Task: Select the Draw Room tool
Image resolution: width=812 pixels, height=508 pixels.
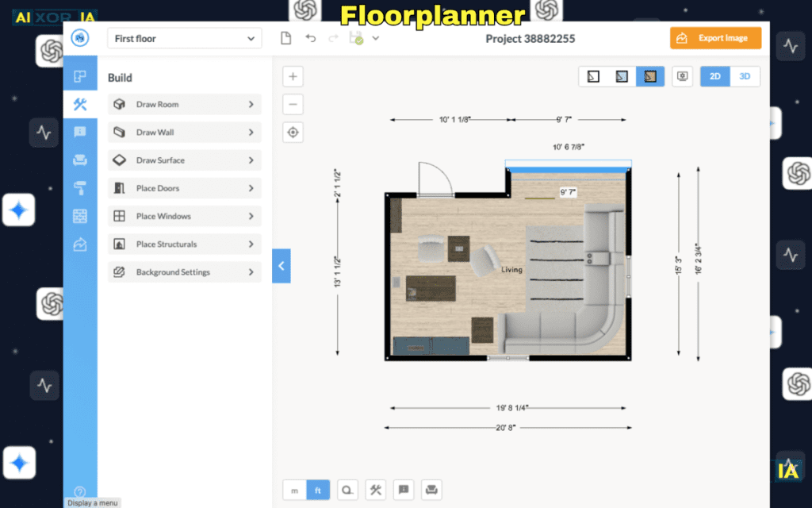Action: coord(184,104)
